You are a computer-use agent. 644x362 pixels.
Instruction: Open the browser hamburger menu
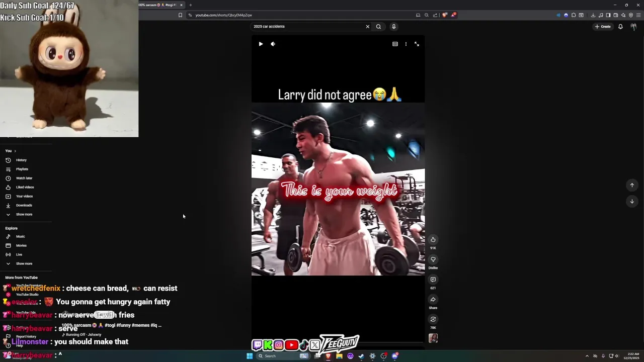tap(638, 15)
